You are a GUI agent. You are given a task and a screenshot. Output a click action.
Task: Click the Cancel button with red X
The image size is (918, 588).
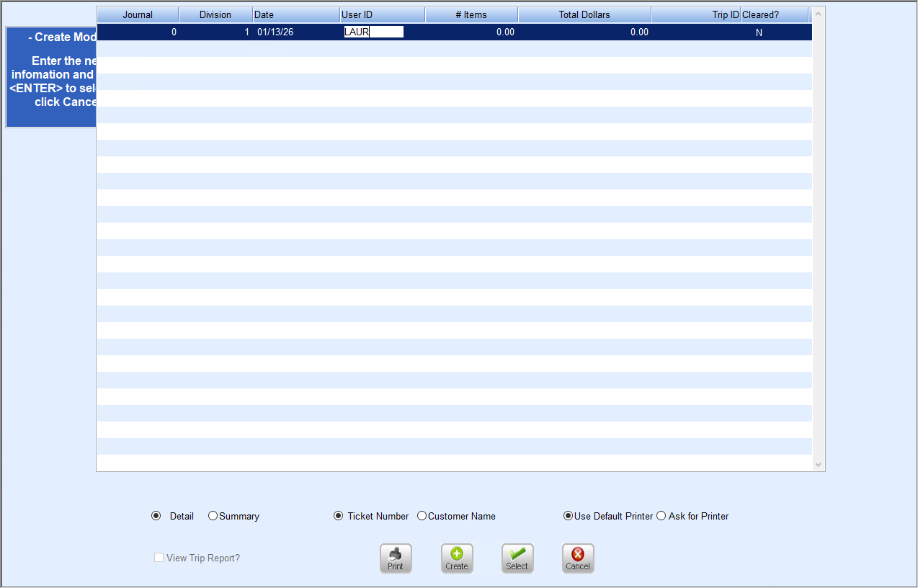coord(578,558)
